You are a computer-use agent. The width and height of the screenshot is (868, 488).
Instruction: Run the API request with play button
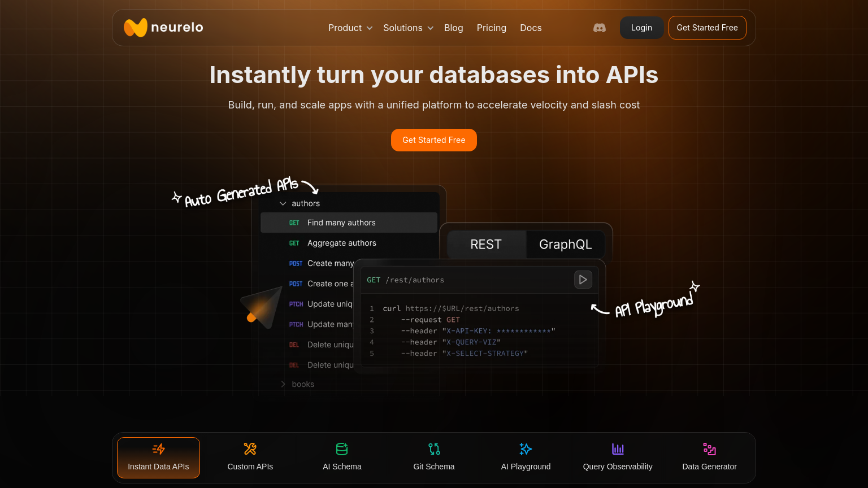[x=583, y=280]
